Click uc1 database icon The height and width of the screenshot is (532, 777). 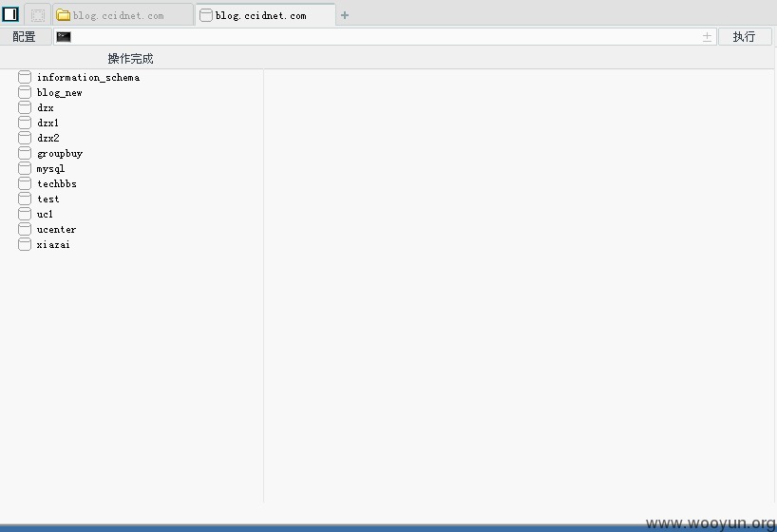(25, 214)
